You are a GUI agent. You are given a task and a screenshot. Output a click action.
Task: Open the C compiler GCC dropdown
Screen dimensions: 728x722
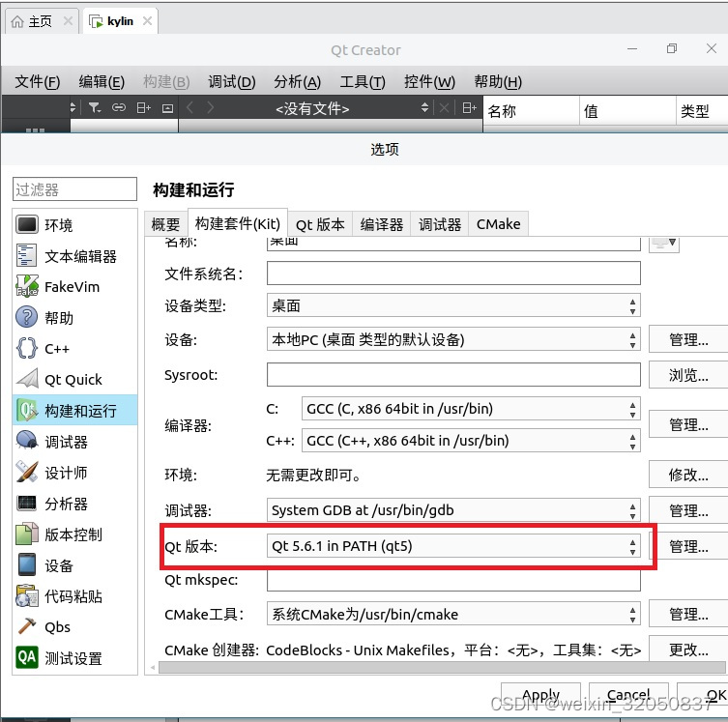pyautogui.click(x=471, y=409)
